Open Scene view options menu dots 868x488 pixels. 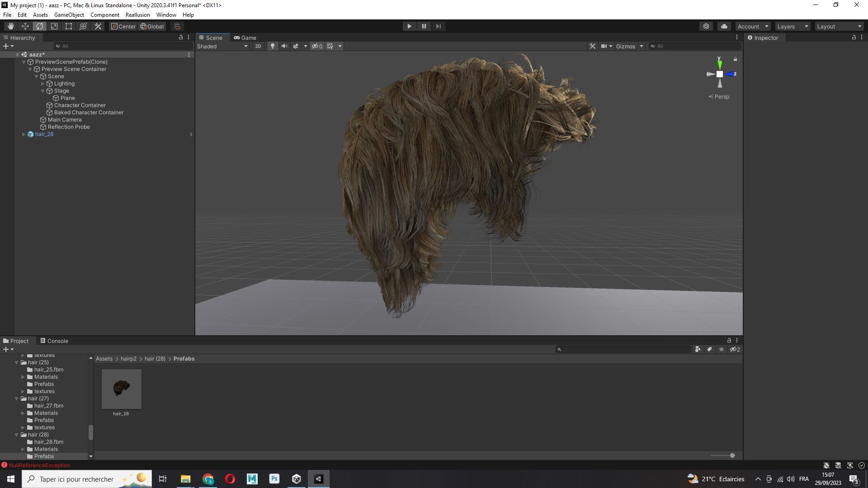click(737, 38)
